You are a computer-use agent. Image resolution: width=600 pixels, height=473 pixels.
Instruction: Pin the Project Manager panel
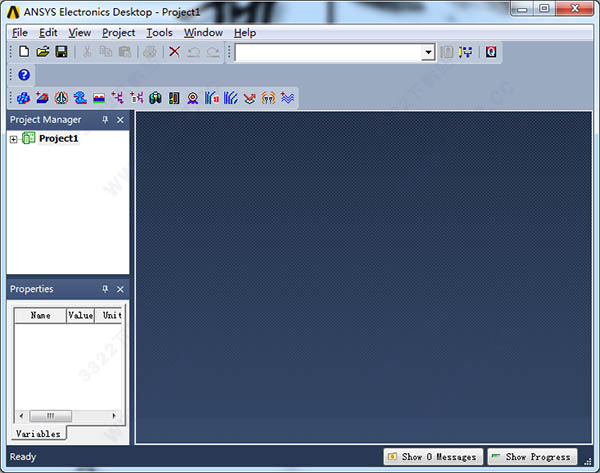[x=105, y=120]
